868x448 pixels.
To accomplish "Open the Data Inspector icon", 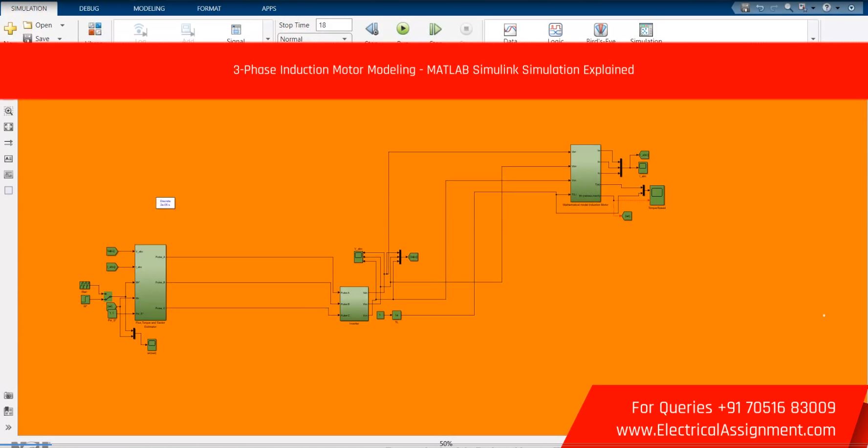I will (510, 30).
